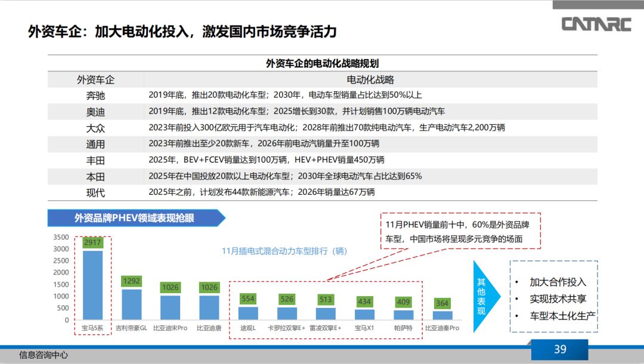Click data label 409
This screenshot has height=364, width=644.
tap(403, 302)
